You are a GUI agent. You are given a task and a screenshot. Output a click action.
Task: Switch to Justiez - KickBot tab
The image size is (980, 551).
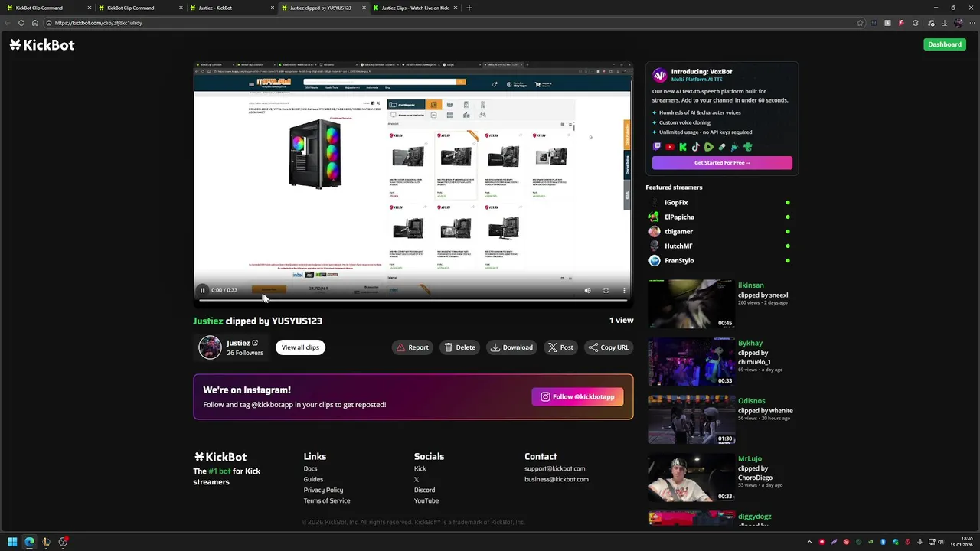coord(230,8)
